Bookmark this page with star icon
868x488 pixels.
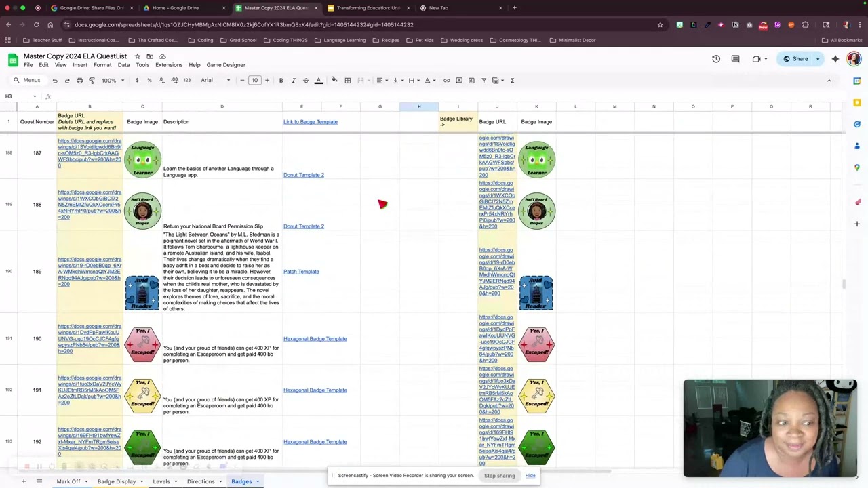click(x=660, y=25)
